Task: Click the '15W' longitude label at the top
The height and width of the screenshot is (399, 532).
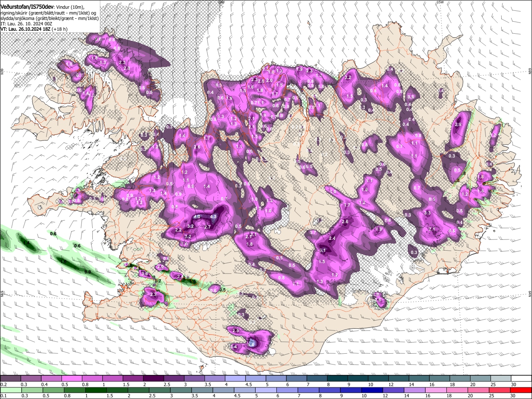Action: click(441, 2)
